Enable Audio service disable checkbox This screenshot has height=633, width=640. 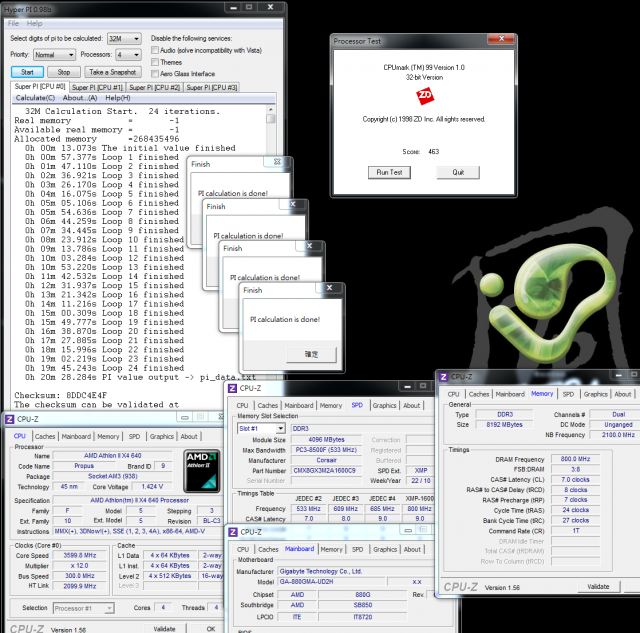(155, 50)
